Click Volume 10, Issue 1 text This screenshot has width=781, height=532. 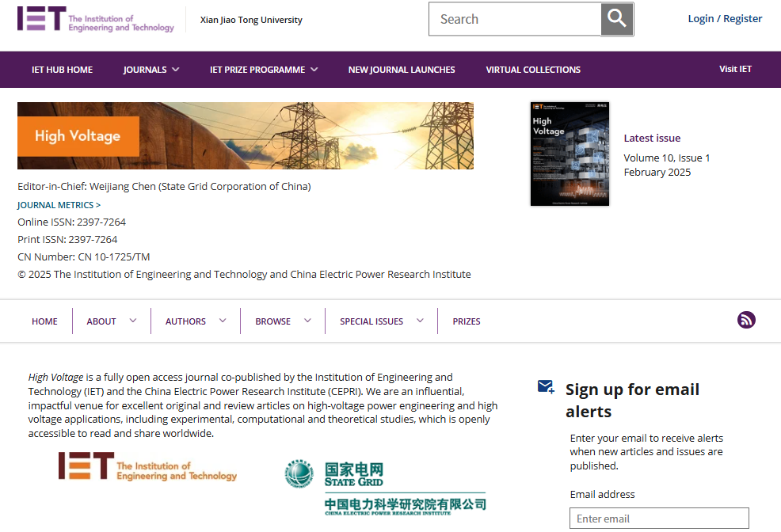[x=666, y=158]
